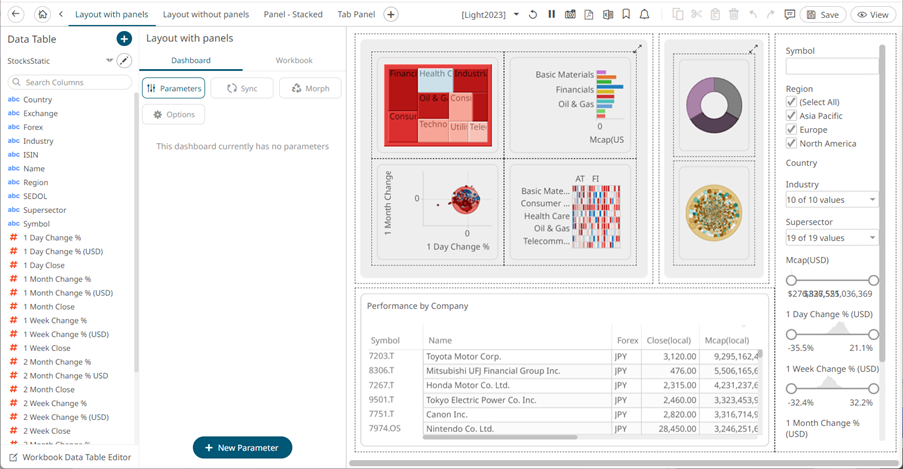Pause the dashboard data refresh

click(x=551, y=15)
